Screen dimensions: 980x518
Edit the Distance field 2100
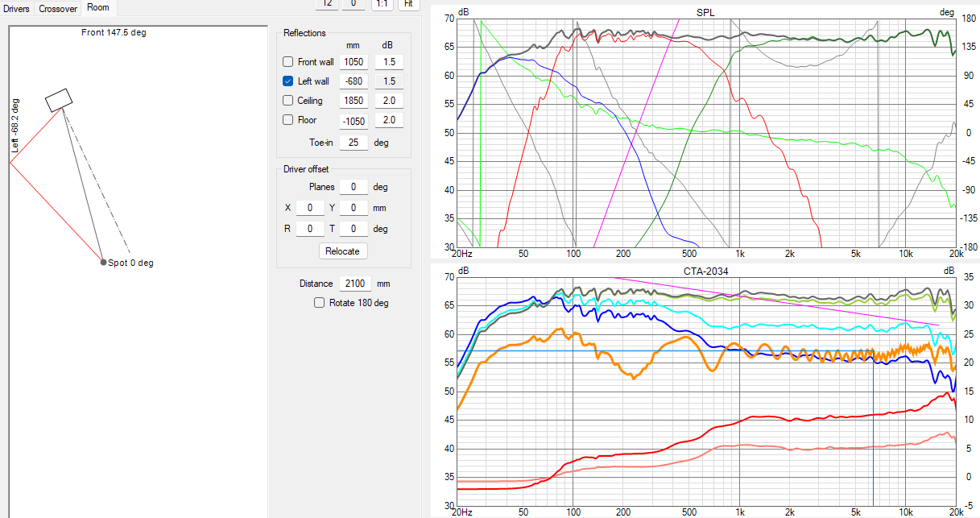[x=354, y=284]
